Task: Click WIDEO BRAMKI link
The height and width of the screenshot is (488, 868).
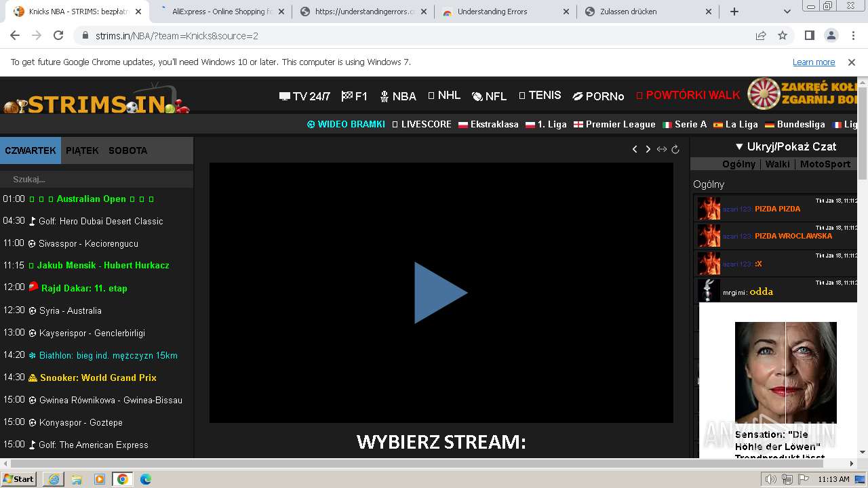Action: click(x=346, y=125)
